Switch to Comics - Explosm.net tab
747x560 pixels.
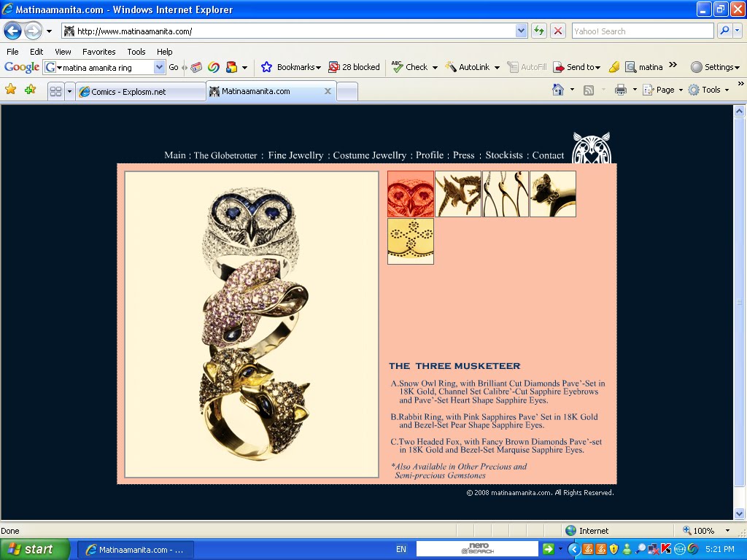click(x=141, y=91)
